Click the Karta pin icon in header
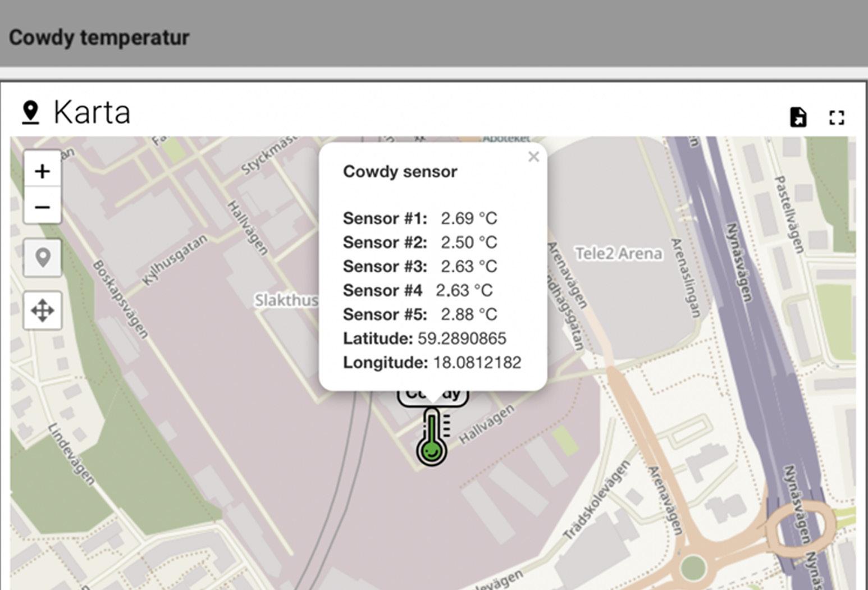The height and width of the screenshot is (590, 868). click(x=30, y=112)
